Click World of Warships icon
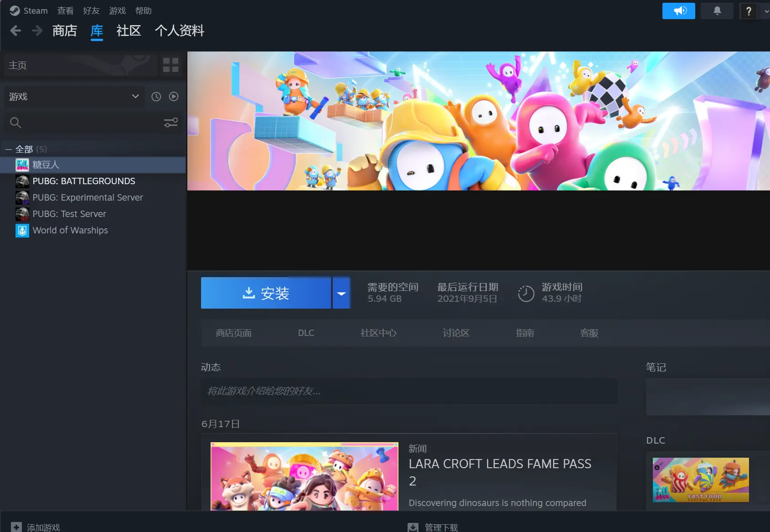Image resolution: width=770 pixels, height=532 pixels. (22, 230)
